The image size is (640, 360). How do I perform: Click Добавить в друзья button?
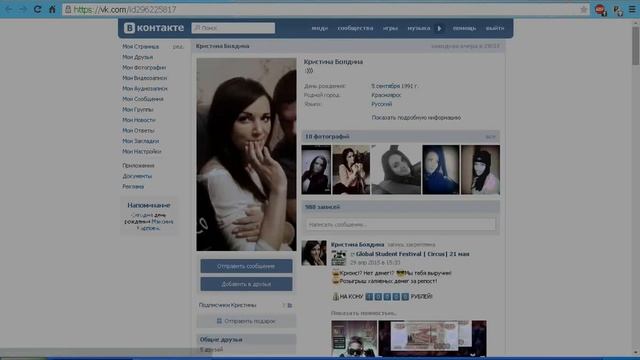246,284
